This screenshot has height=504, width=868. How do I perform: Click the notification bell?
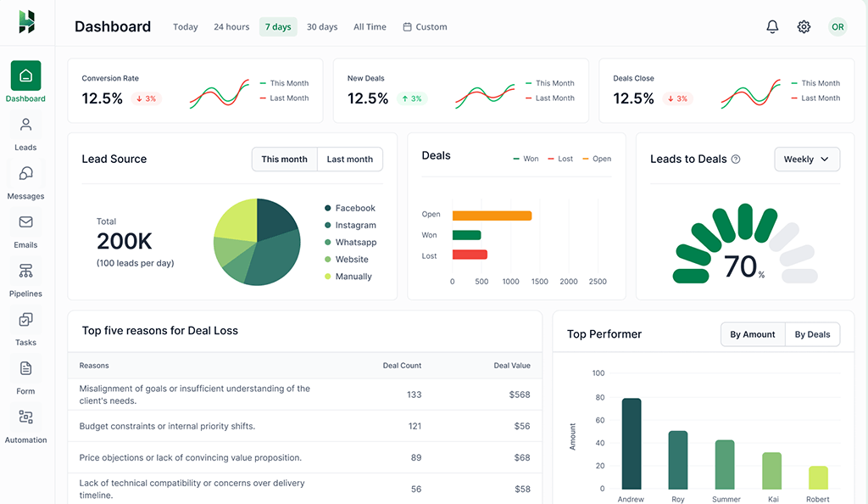[772, 26]
